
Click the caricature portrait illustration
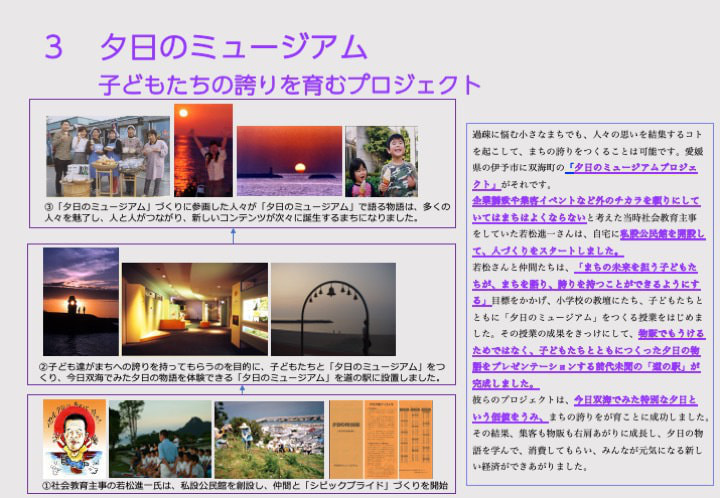(74, 437)
